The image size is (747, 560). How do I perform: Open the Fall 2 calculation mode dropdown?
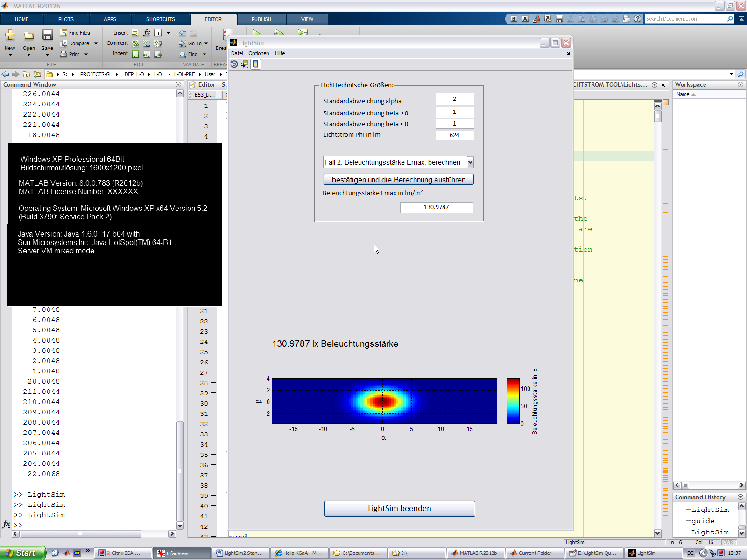click(x=470, y=162)
